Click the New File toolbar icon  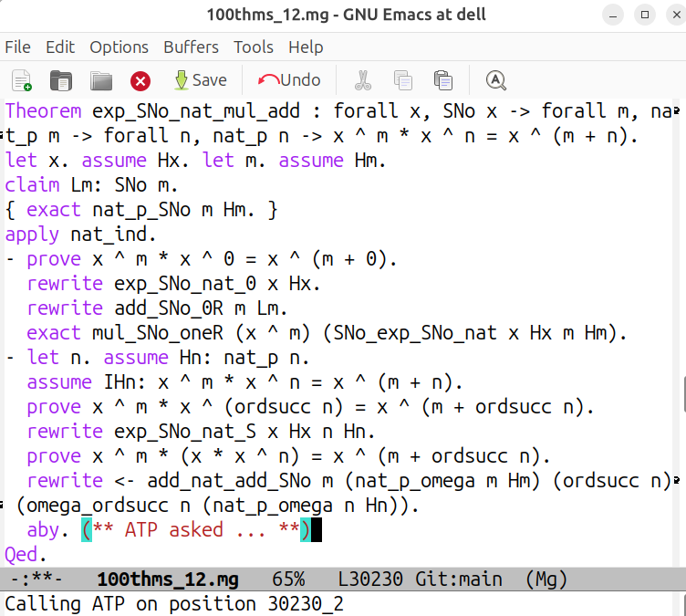21,80
